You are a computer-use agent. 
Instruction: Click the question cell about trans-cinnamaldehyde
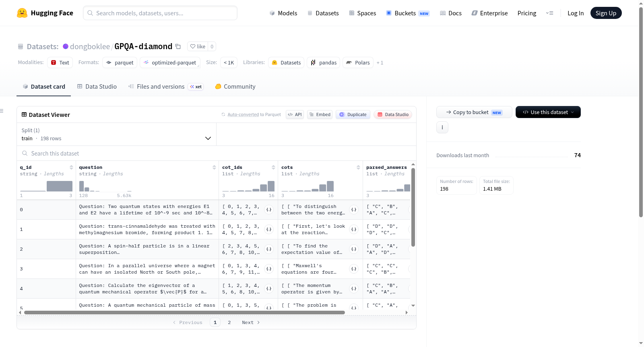pyautogui.click(x=147, y=229)
